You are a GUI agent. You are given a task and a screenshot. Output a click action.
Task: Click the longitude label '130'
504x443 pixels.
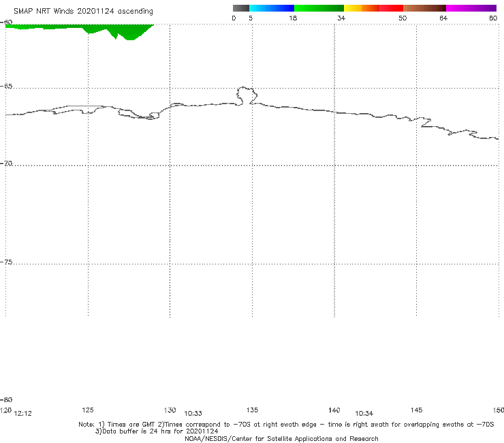170,410
